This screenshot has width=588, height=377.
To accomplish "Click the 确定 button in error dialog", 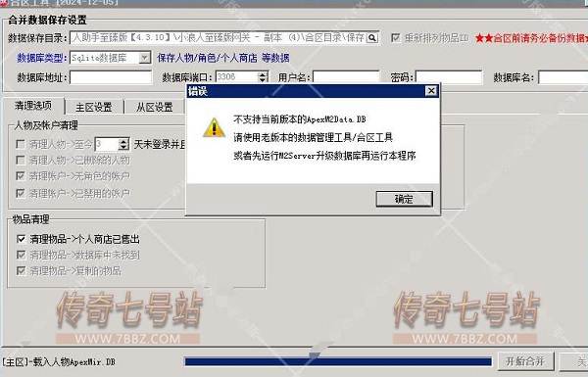I will (x=404, y=199).
